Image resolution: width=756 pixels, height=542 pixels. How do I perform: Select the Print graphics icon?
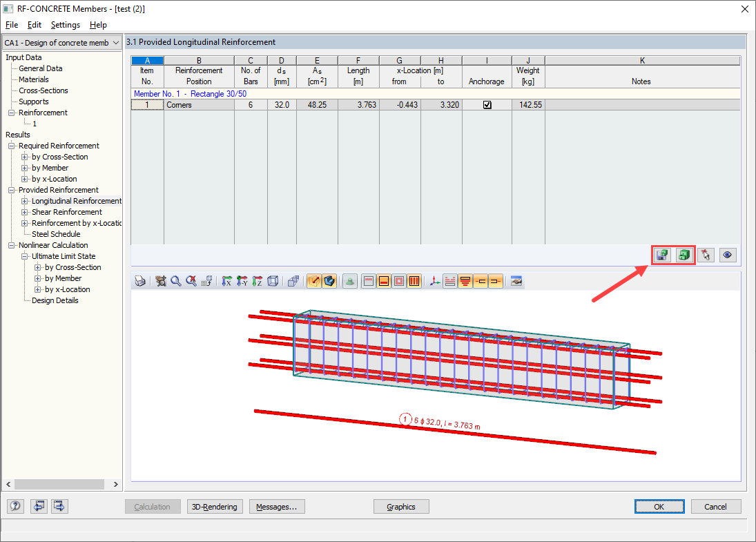140,280
